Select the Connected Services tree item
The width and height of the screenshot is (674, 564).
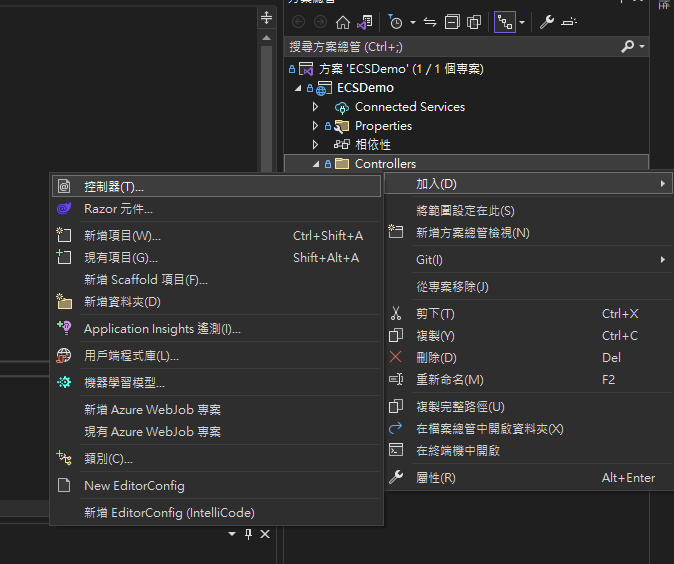[410, 107]
